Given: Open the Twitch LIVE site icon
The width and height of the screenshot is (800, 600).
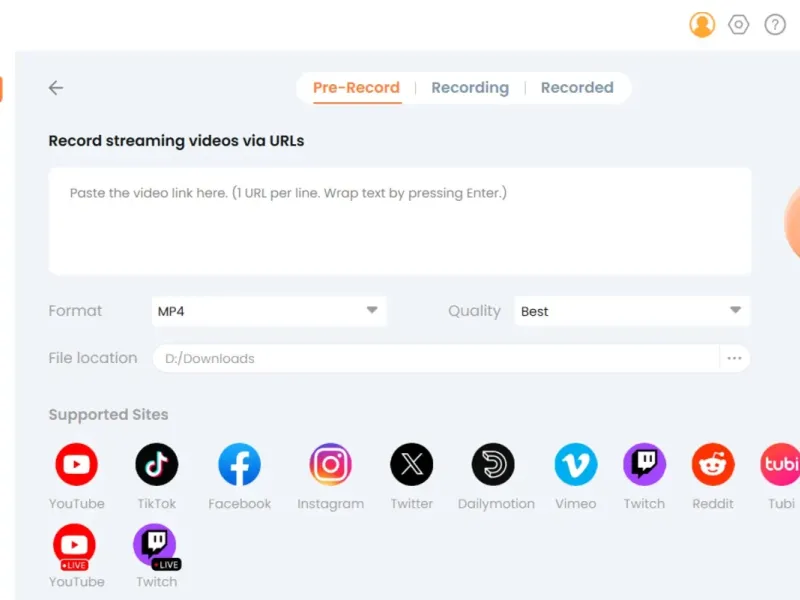Looking at the screenshot, I should click(156, 546).
